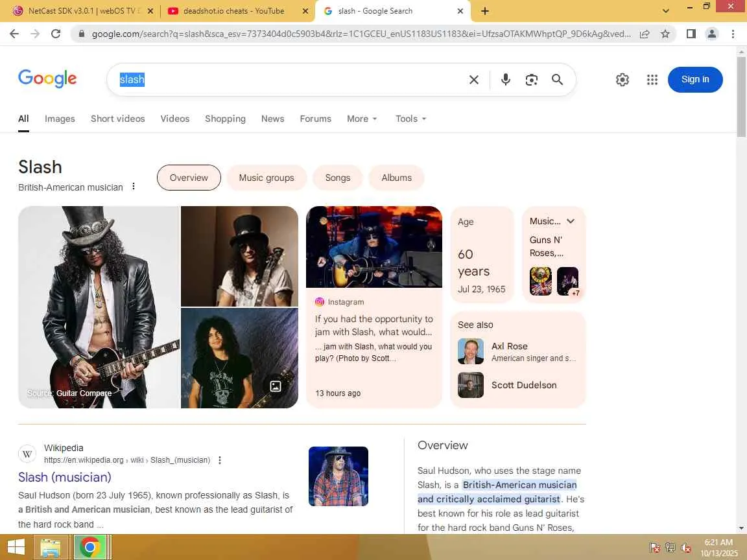
Task: Open the tab search dropdown arrow
Action: click(x=665, y=11)
